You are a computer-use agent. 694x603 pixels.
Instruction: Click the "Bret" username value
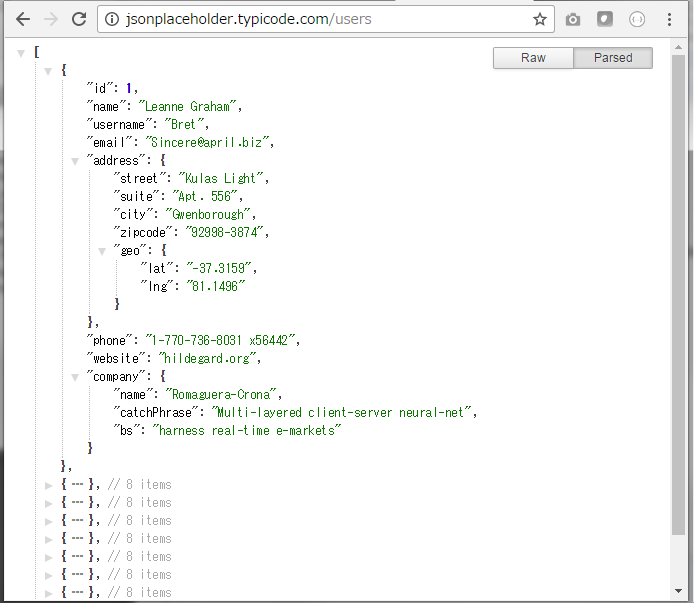184,124
